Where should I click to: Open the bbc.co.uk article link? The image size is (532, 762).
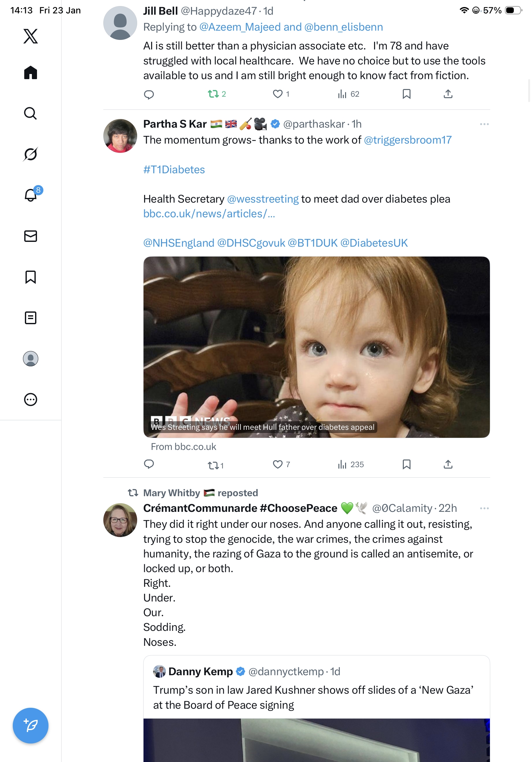click(209, 214)
